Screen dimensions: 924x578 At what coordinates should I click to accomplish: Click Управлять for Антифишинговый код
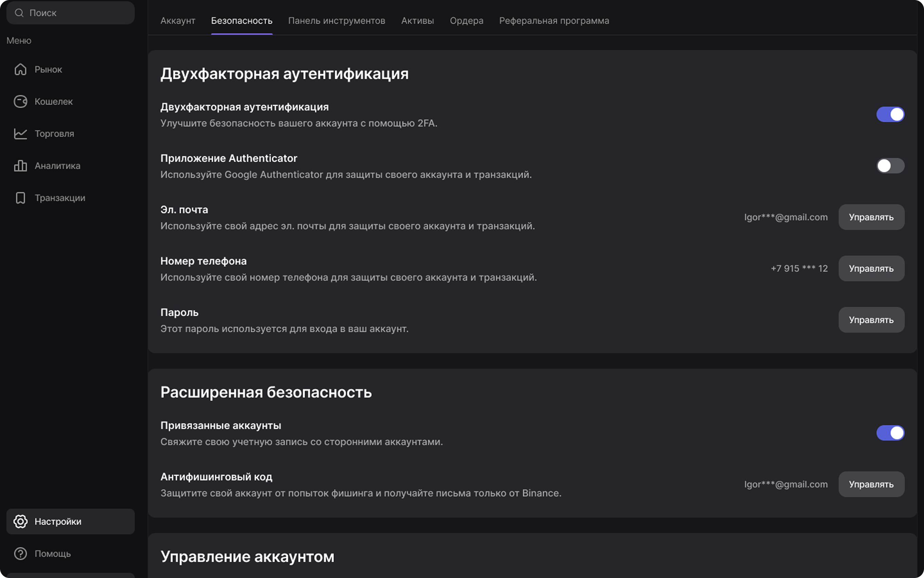[x=871, y=485]
